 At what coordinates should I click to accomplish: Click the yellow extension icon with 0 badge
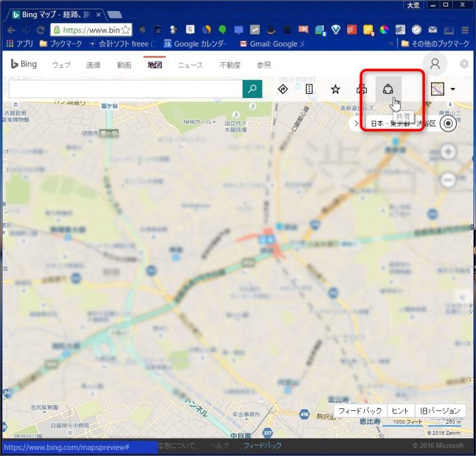click(x=368, y=30)
